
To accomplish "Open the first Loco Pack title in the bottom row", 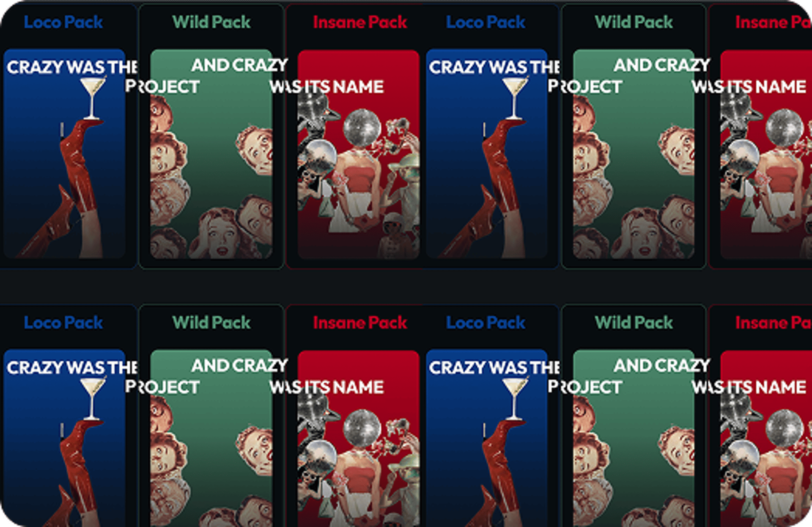I will (x=63, y=323).
